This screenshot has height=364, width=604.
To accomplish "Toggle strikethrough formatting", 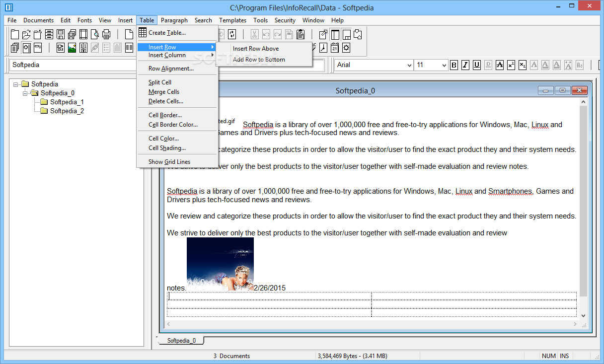I will click(500, 65).
